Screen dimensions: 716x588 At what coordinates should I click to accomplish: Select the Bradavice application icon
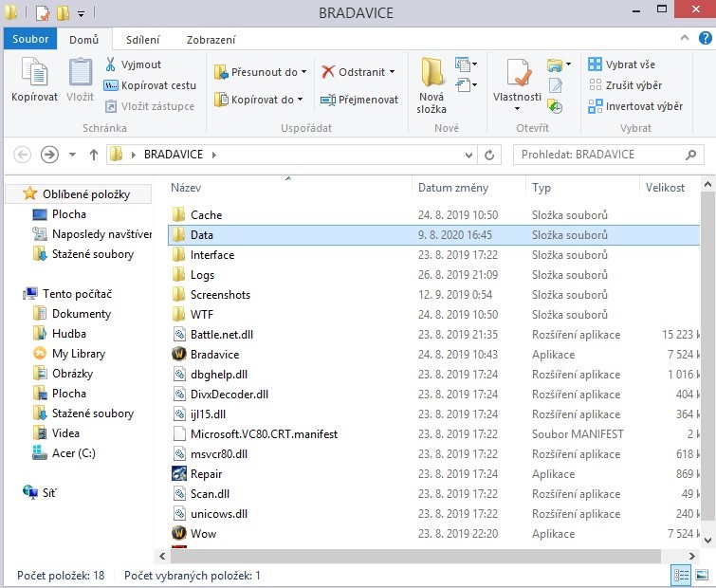[179, 354]
